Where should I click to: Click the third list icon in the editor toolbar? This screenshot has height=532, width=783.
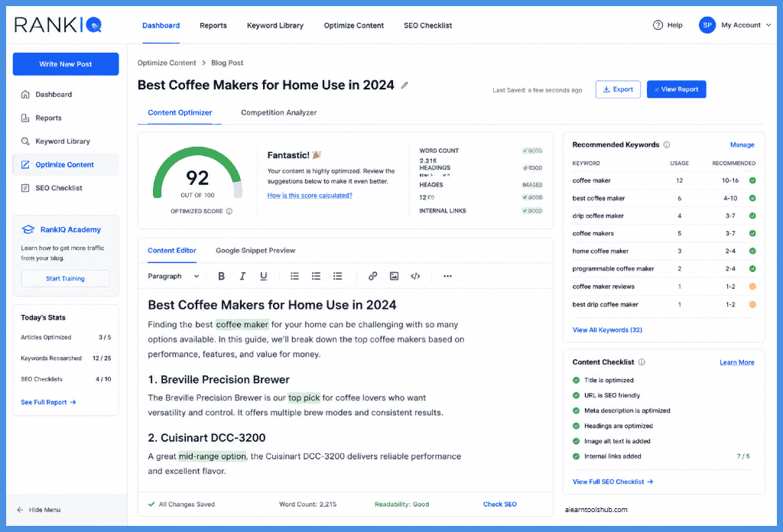coord(337,276)
